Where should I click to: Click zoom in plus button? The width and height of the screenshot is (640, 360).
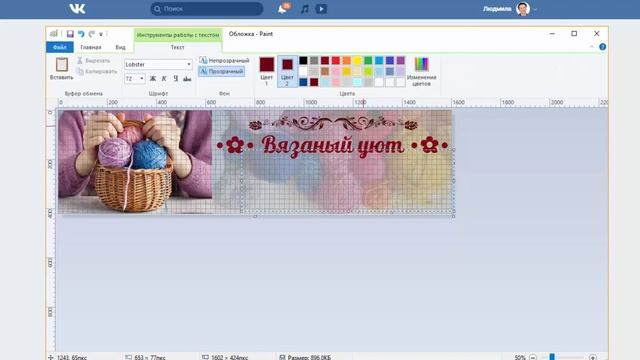click(x=593, y=357)
